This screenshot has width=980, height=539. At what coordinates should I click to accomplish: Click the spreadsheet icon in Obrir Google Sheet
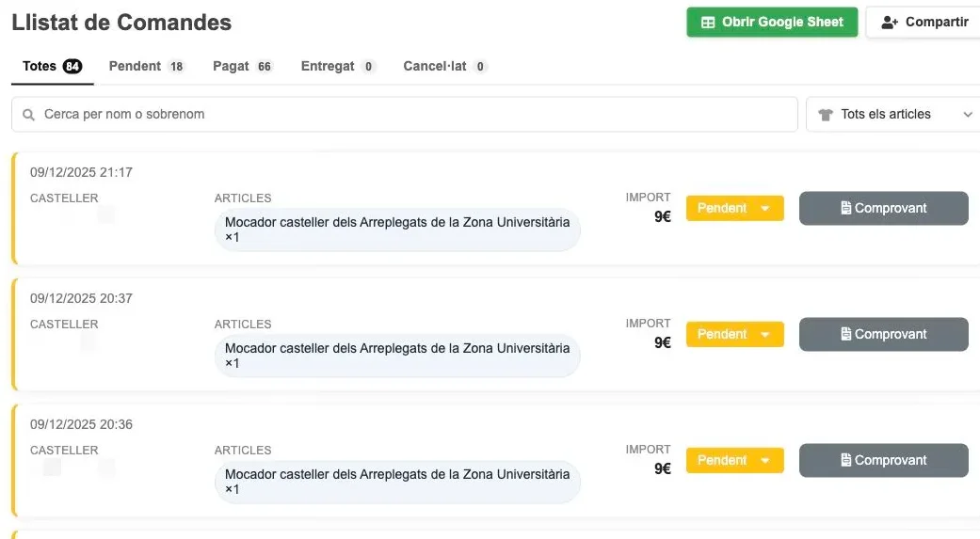[708, 23]
